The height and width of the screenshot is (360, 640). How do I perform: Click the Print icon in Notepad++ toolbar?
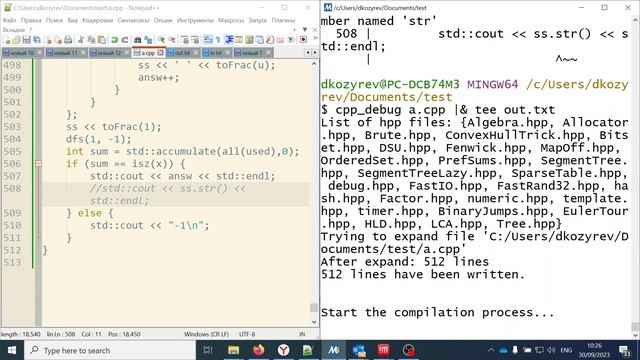[x=68, y=40]
